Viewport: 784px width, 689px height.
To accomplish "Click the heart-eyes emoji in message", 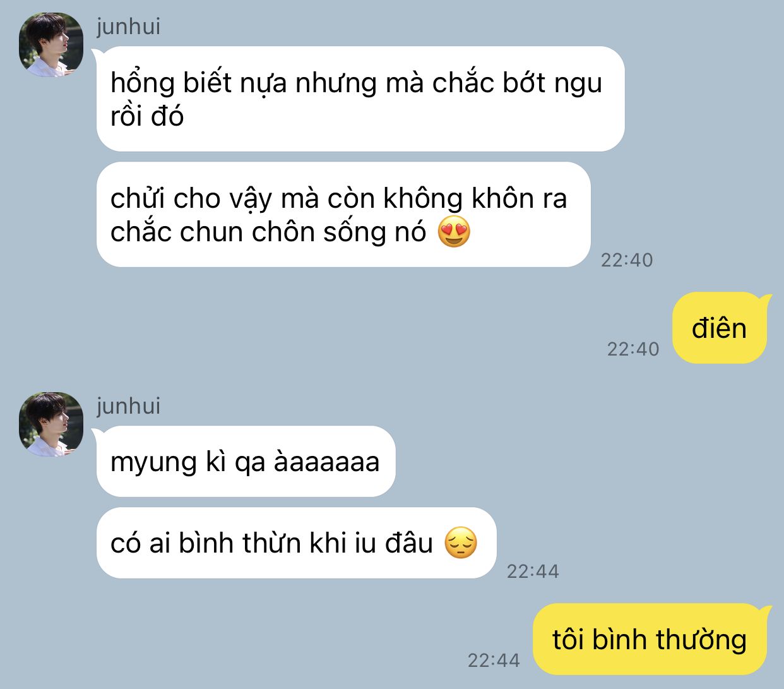I will coord(454,231).
